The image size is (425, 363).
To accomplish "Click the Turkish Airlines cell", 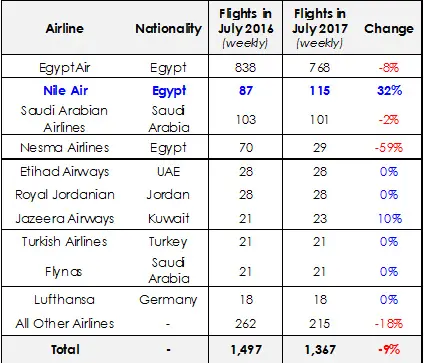I will coord(65,241).
